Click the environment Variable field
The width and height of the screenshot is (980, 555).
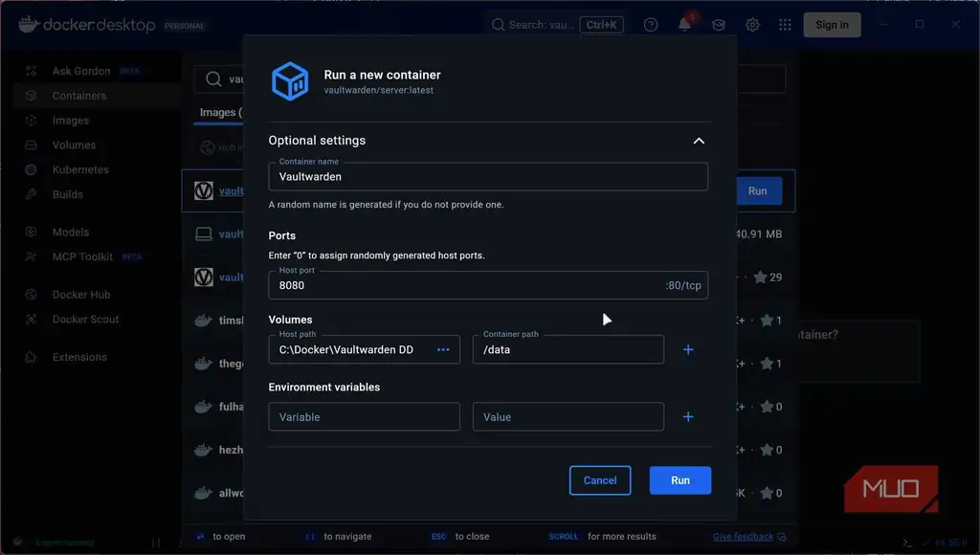365,417
